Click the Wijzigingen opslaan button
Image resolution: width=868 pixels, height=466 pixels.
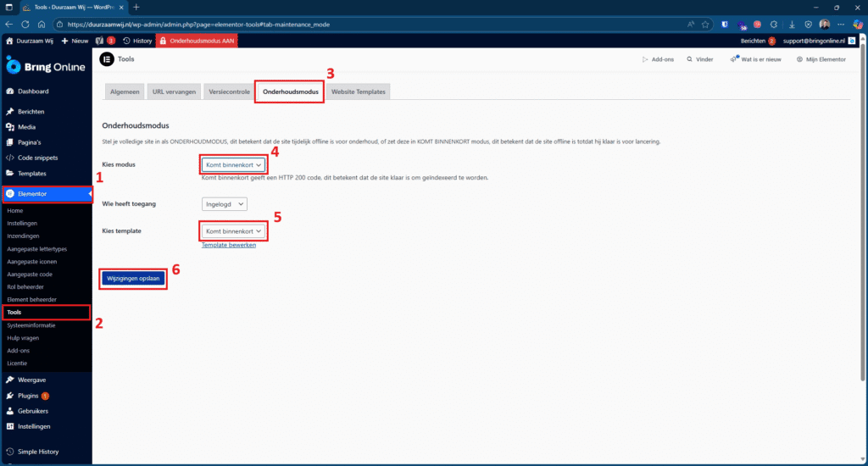pos(132,277)
